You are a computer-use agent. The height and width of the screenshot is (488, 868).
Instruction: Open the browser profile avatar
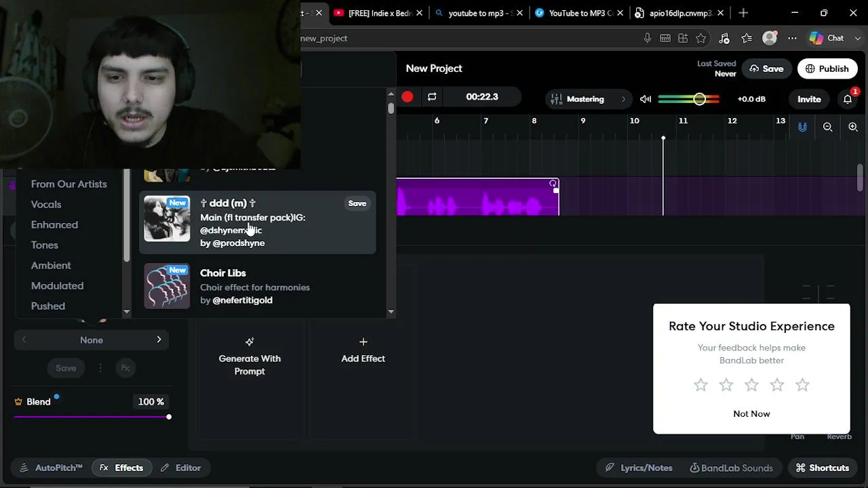coord(769,38)
